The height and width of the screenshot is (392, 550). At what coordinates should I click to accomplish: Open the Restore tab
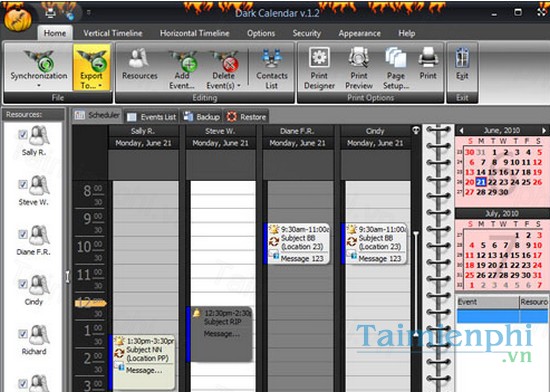point(246,117)
